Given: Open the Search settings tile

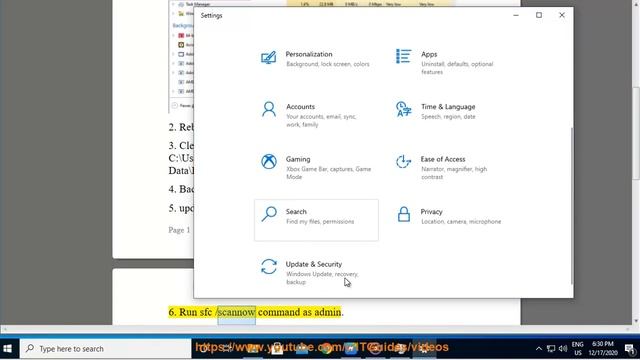Looking at the screenshot, I should pyautogui.click(x=316, y=220).
